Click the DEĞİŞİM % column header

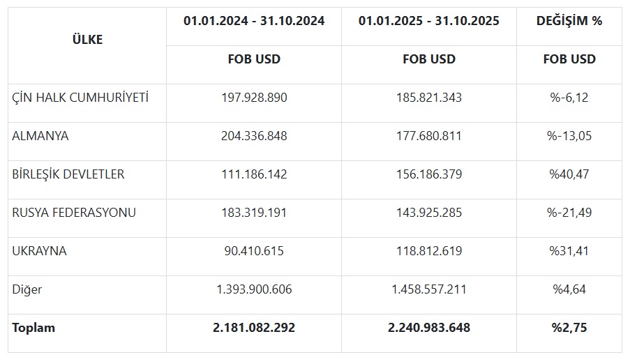tap(569, 21)
